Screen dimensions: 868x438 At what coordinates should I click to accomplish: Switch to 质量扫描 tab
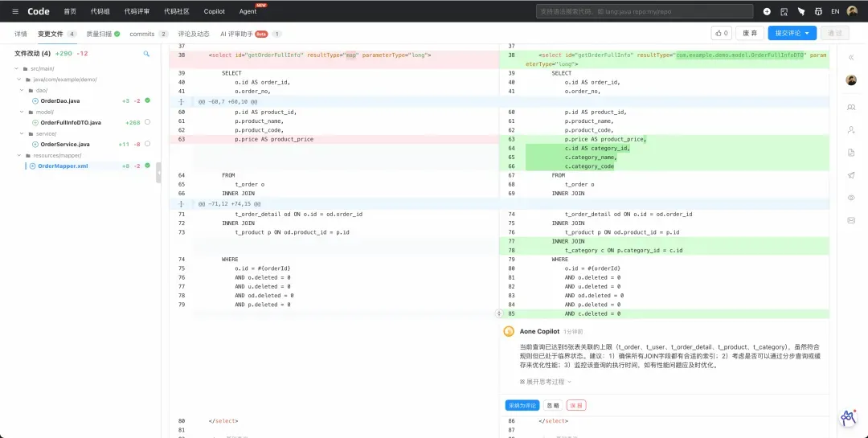point(99,34)
